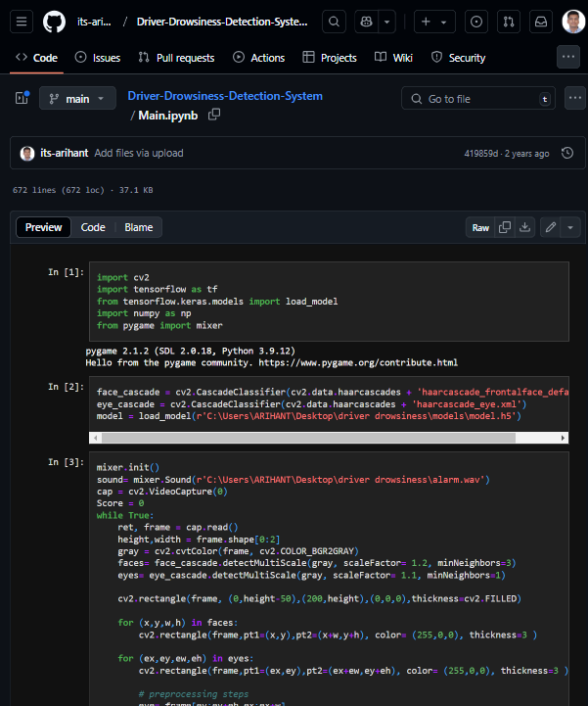Click the Raw button
The width and height of the screenshot is (588, 706).
pos(480,227)
